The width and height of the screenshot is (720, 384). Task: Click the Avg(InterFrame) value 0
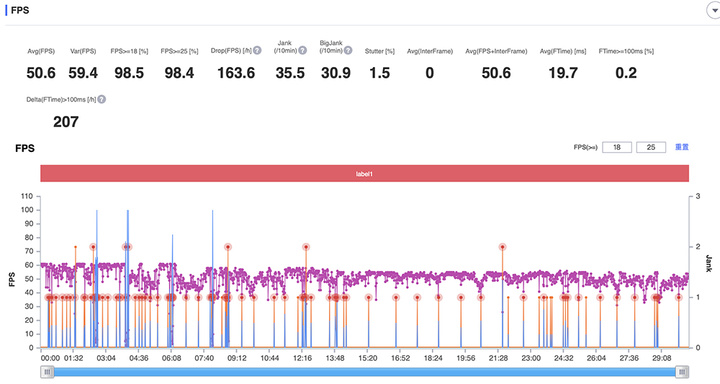tap(429, 73)
